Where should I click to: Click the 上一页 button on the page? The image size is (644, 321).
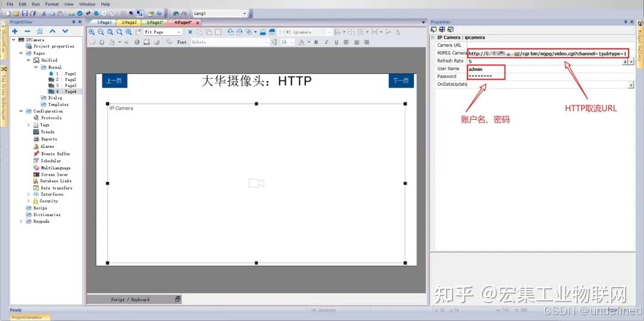coord(114,81)
